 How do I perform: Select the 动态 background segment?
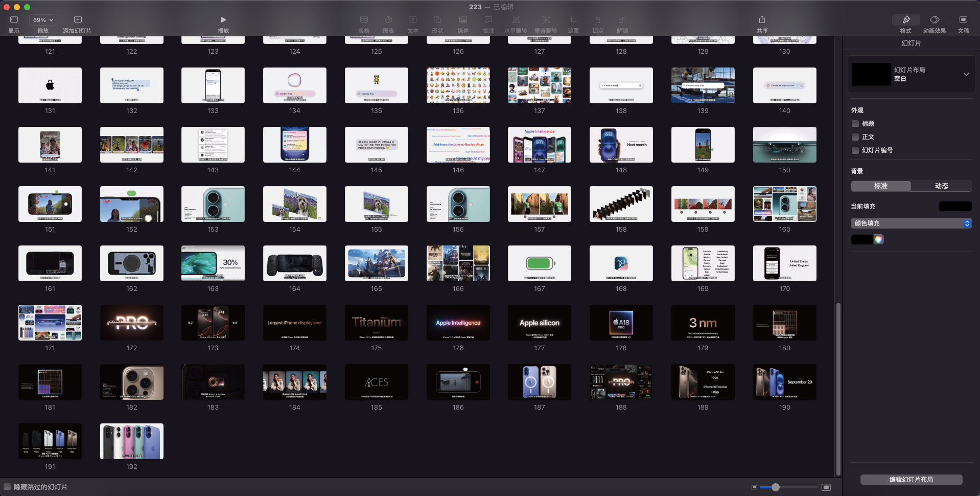(942, 186)
